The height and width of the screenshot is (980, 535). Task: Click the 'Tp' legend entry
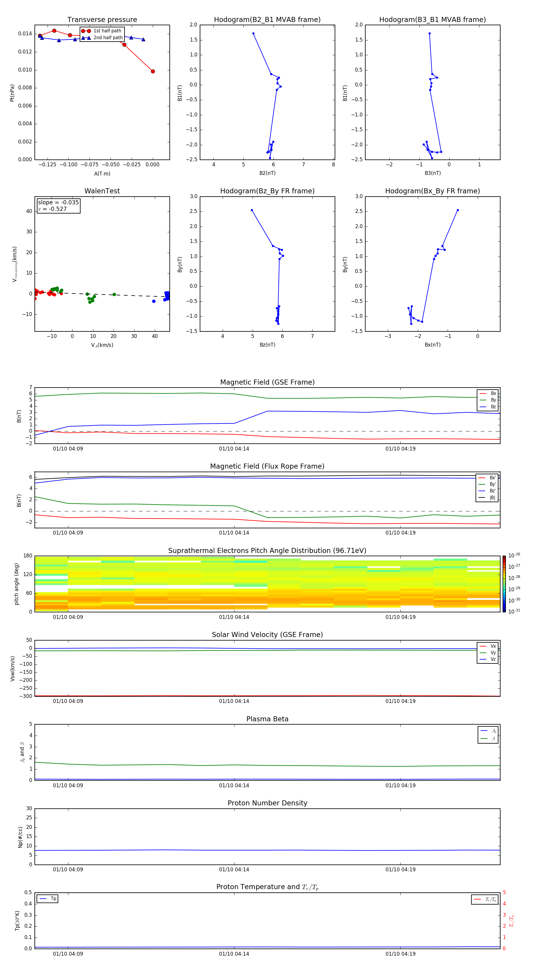[48, 899]
